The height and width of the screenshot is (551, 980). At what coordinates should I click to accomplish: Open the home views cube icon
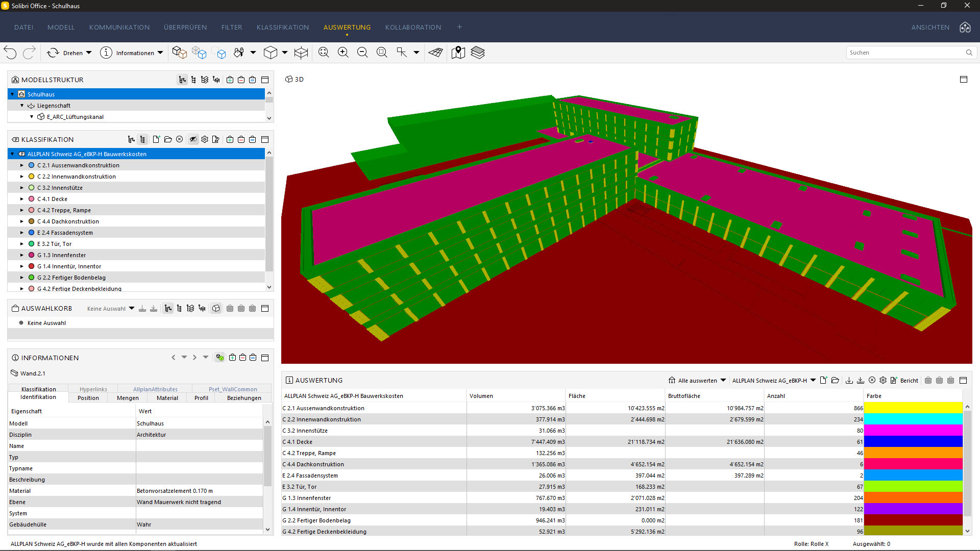[x=965, y=28]
